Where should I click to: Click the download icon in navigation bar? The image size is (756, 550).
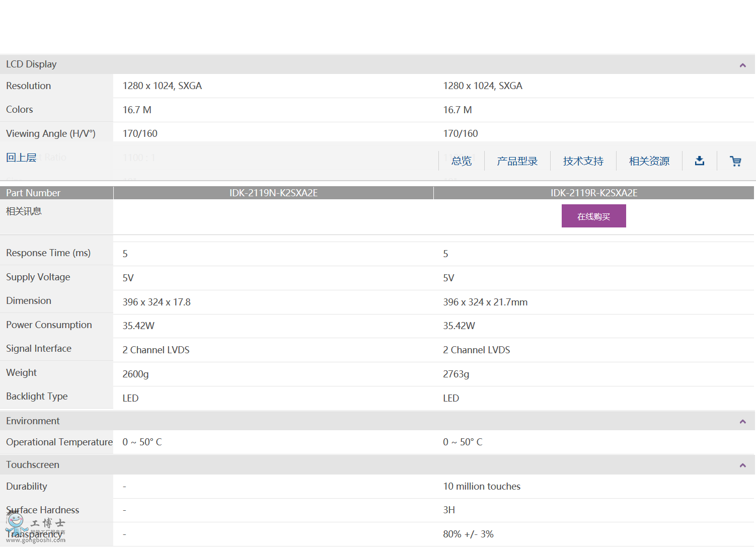click(699, 161)
